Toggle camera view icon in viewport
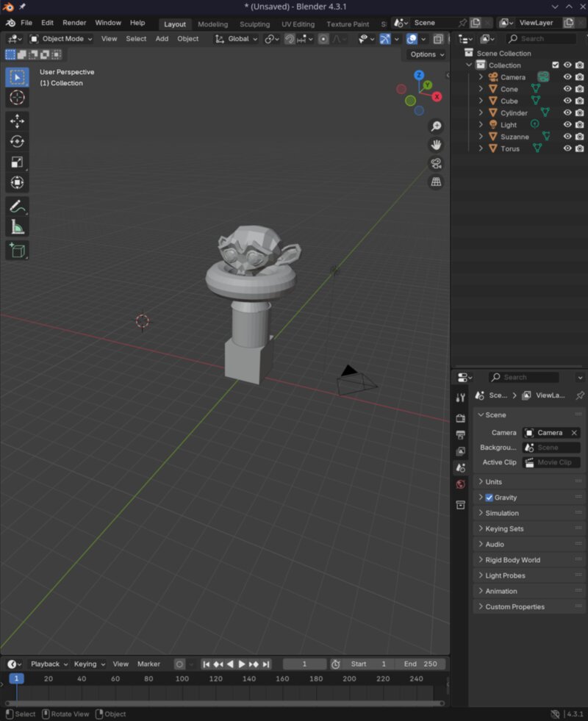Screen dimensions: 588x721 click(x=436, y=163)
